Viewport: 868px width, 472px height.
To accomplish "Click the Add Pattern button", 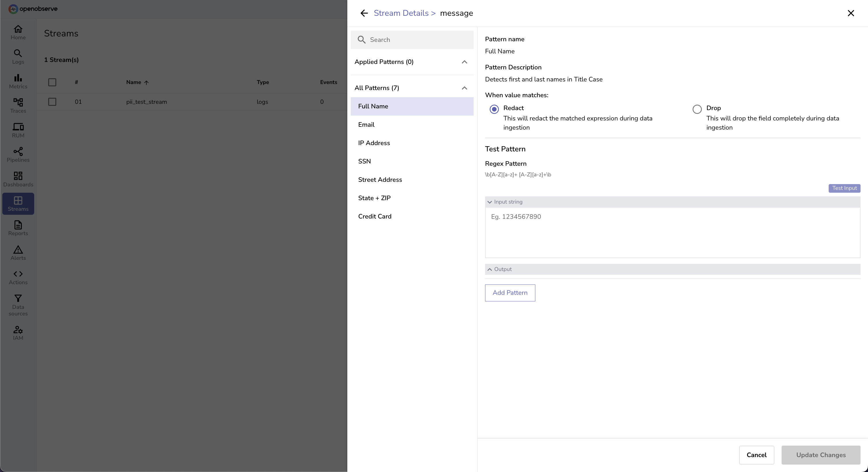I will click(x=510, y=292).
